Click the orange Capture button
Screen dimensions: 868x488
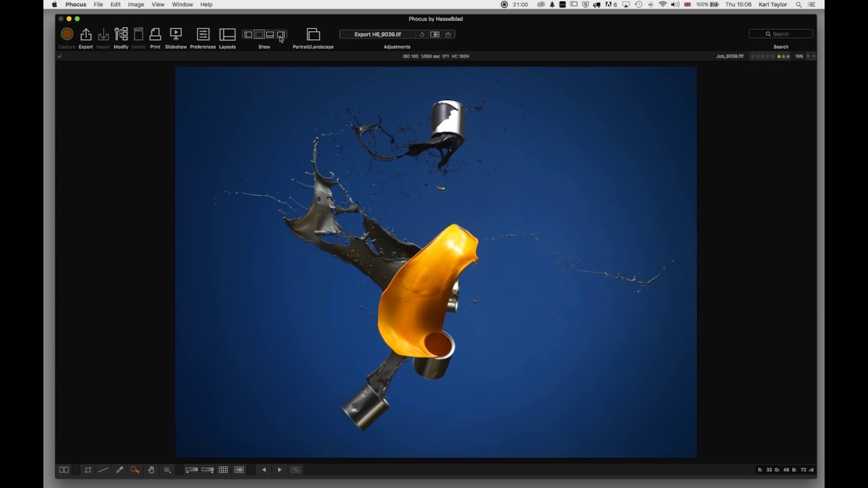click(x=66, y=34)
